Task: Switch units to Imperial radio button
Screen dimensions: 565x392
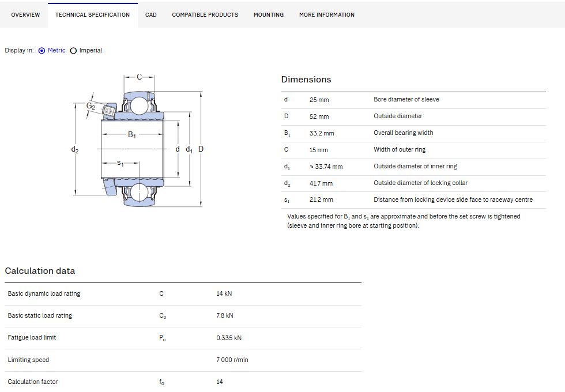Action: (73, 51)
